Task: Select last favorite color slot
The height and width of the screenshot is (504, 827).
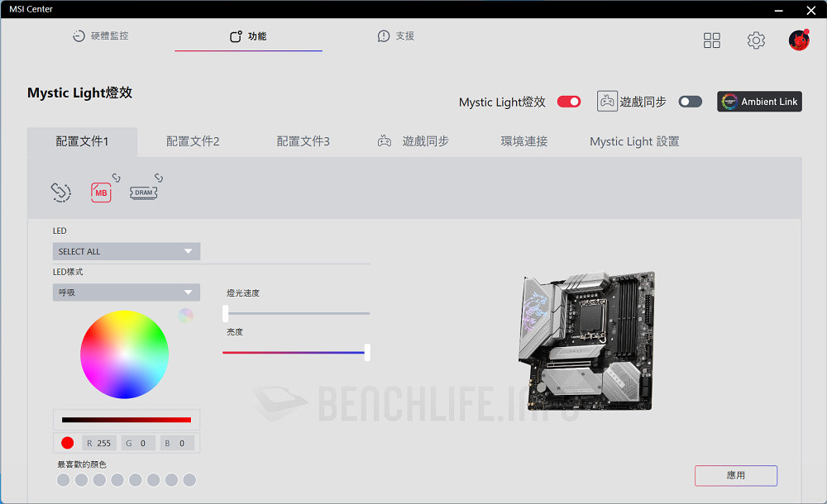Action: tap(189, 480)
